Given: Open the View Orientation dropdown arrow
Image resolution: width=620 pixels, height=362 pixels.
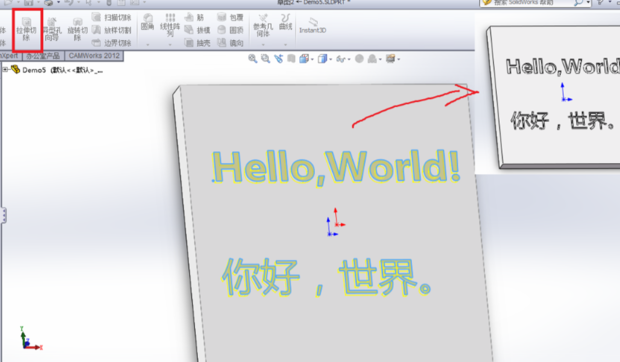Looking at the screenshot, I should point(312,59).
